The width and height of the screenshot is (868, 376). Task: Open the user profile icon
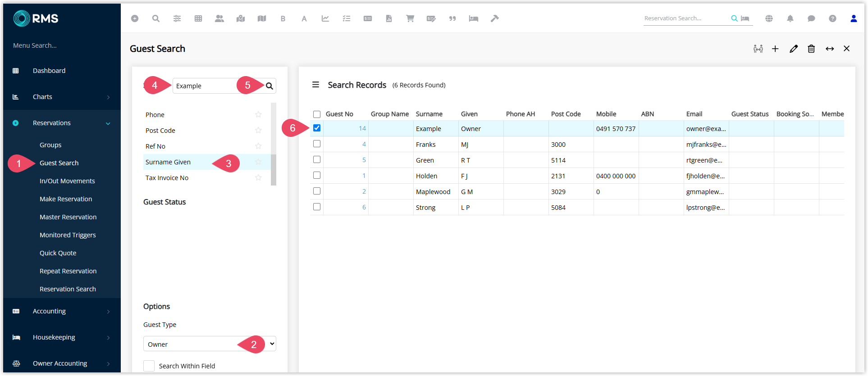[854, 18]
